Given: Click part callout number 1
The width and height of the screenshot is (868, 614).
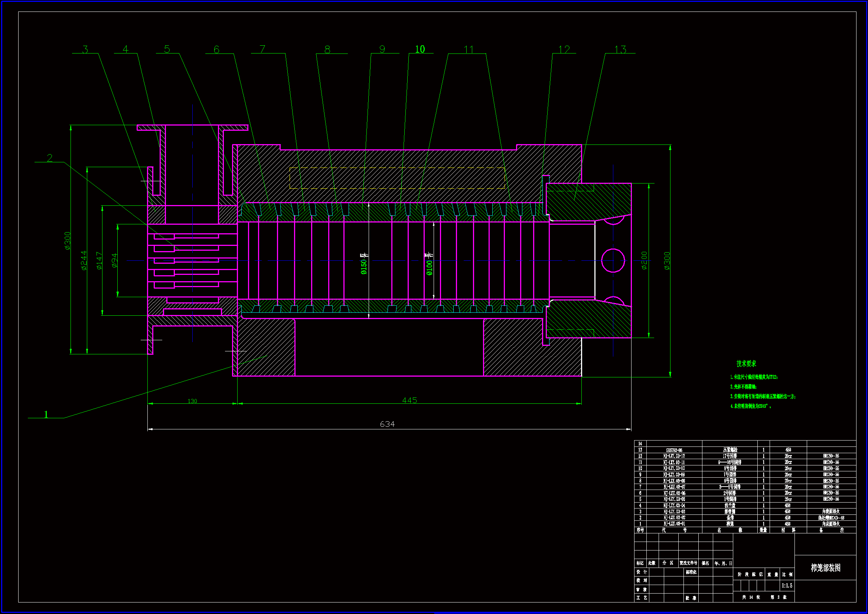Looking at the screenshot, I should coord(46,415).
